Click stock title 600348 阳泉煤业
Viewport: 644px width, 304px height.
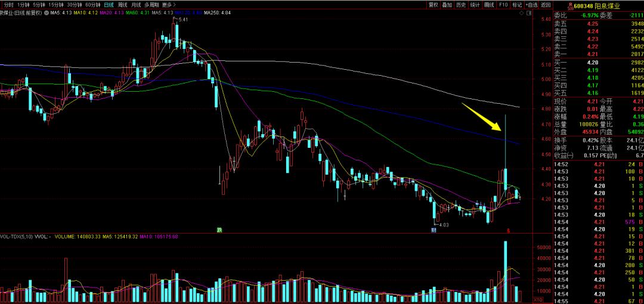(597, 6)
